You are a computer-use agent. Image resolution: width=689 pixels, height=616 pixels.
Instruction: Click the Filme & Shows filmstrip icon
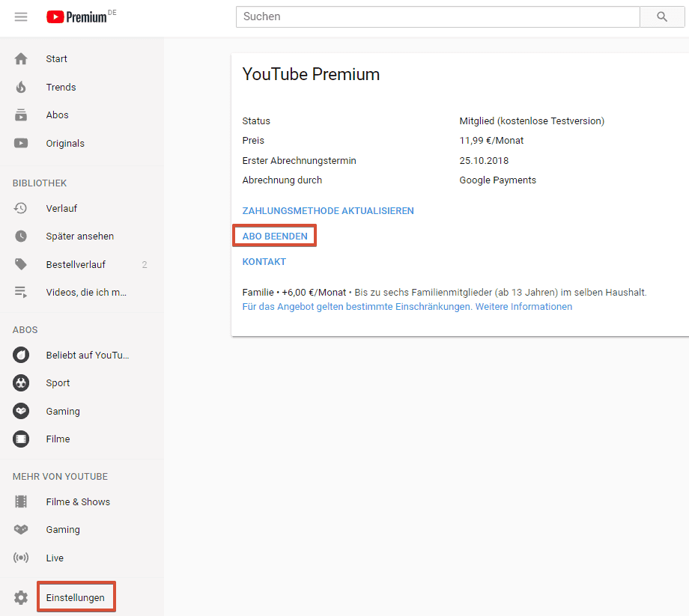[x=21, y=501]
